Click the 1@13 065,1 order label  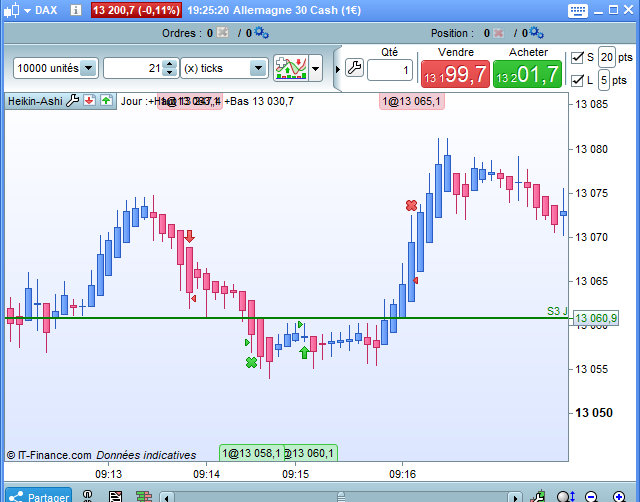(x=412, y=101)
